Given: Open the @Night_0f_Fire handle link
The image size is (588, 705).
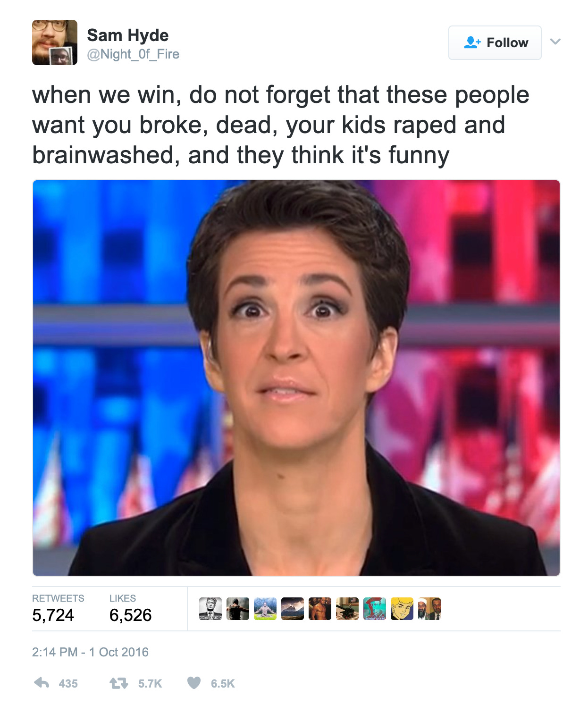Looking at the screenshot, I should tap(133, 54).
